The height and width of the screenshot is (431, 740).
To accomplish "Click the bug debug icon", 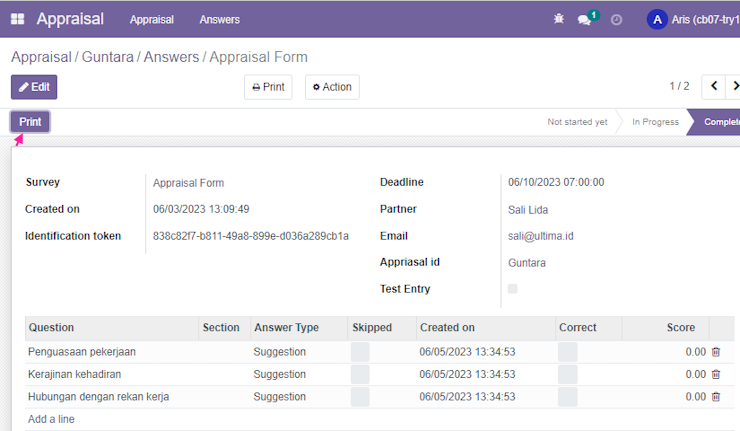I will (559, 19).
